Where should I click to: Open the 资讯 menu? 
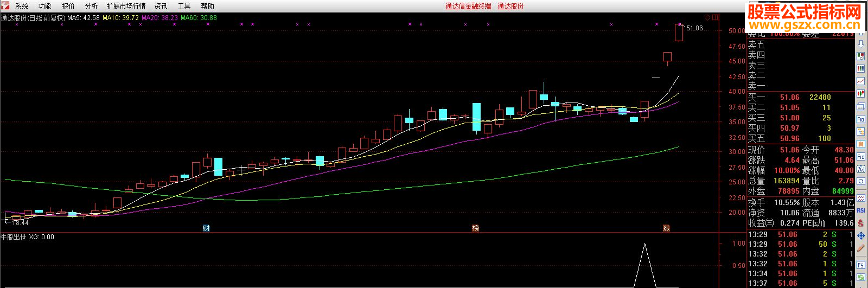coord(161,6)
